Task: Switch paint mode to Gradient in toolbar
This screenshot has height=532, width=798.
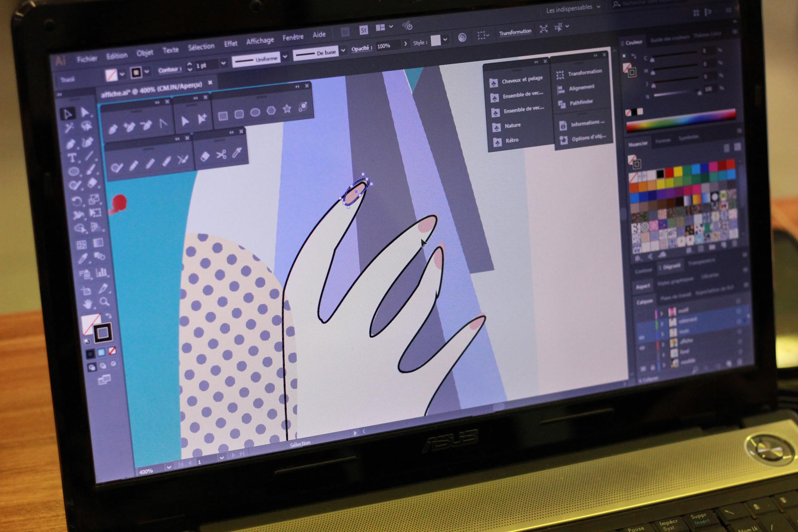Action: click(101, 352)
